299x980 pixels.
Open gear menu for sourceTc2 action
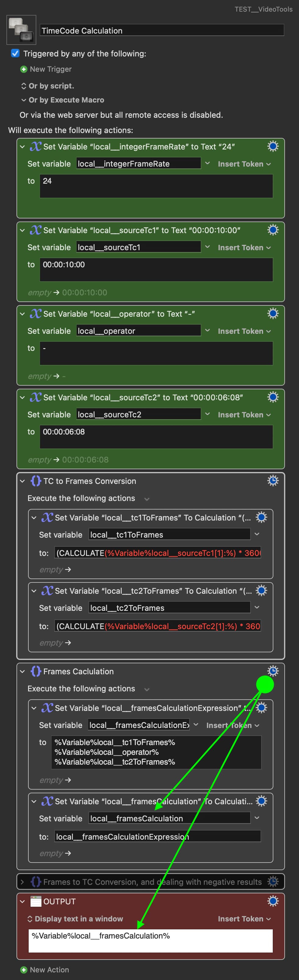coord(273,398)
